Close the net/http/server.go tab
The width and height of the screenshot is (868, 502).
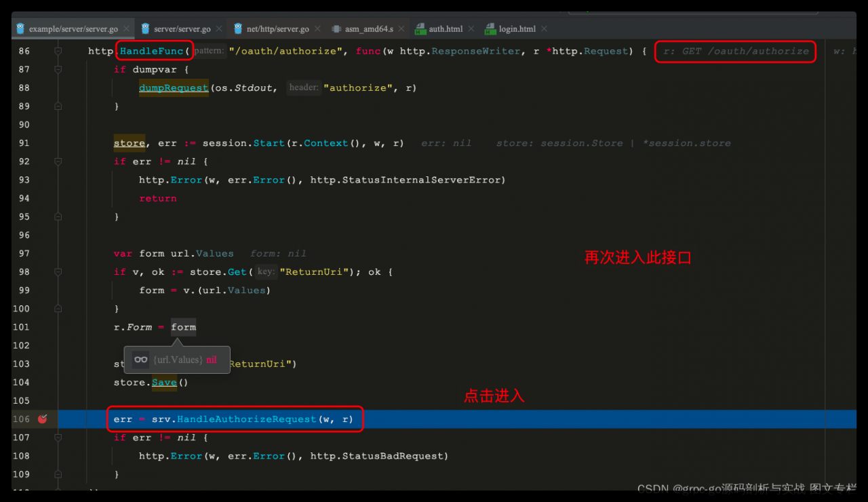(317, 29)
